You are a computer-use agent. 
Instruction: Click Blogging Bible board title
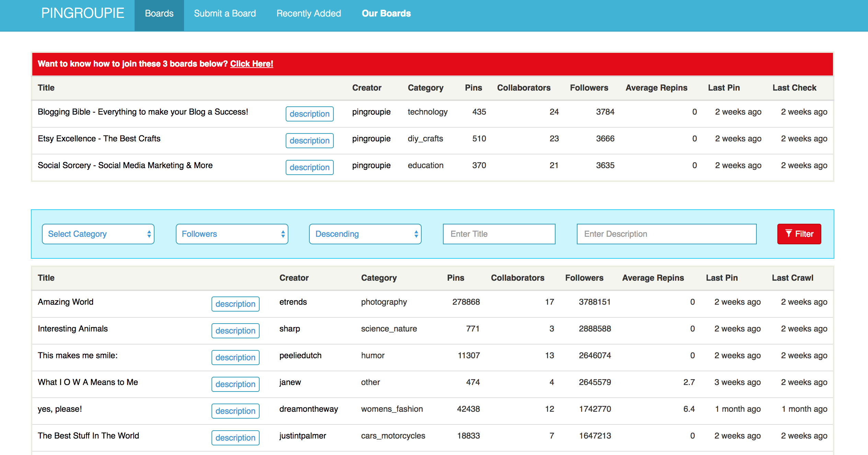coord(143,112)
